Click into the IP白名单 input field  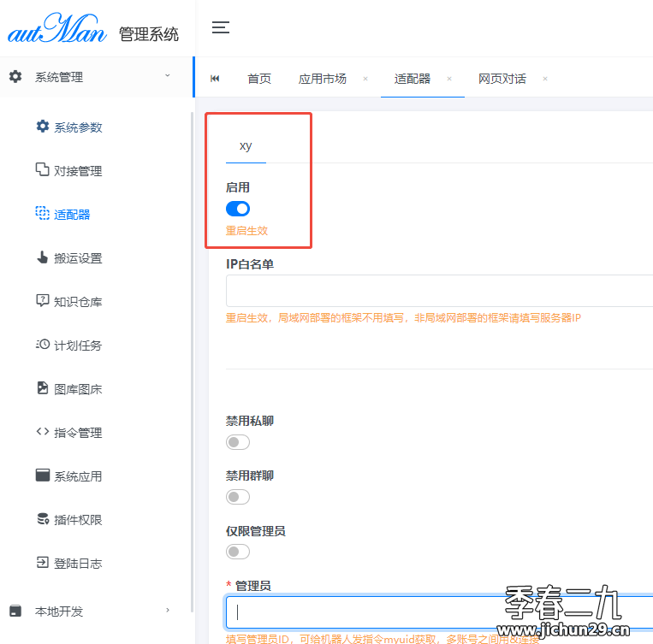coord(439,291)
